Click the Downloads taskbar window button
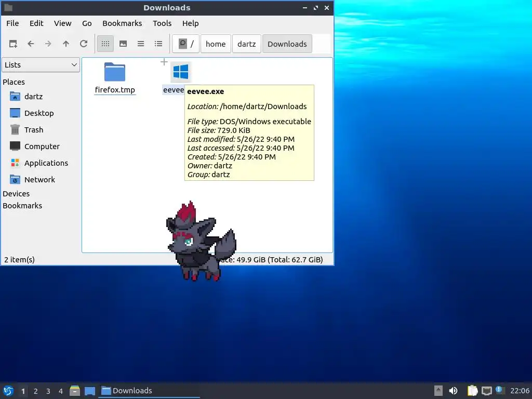Viewport: 532px width, 399px height. click(149, 391)
